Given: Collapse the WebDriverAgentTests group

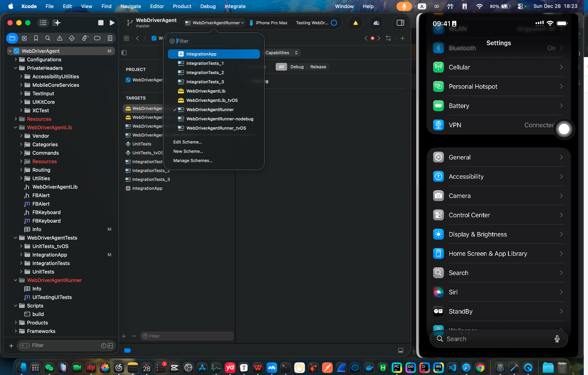Looking at the screenshot, I should click(x=15, y=238).
